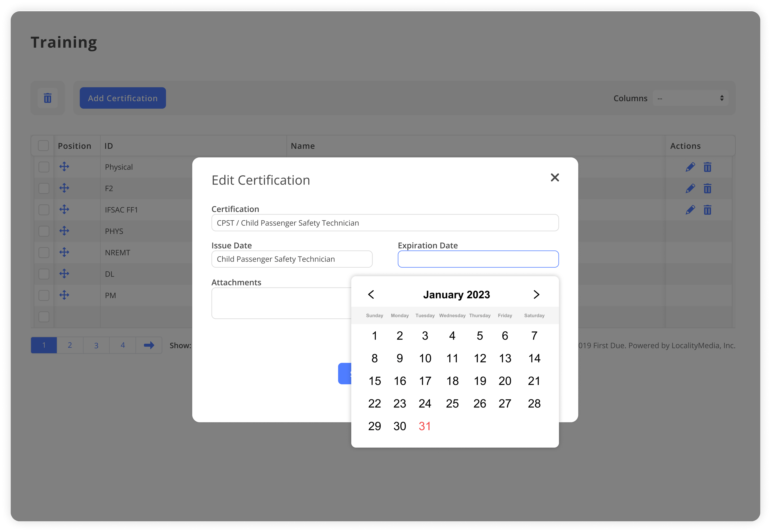Click the bulk delete trash icon above the table
771x532 pixels.
(x=48, y=98)
